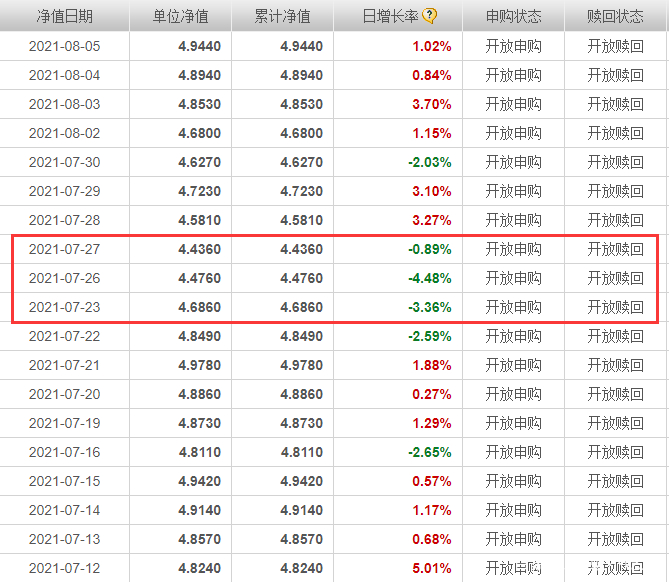Click growth rate 5.01%
The width and height of the screenshot is (669, 582).
click(432, 568)
